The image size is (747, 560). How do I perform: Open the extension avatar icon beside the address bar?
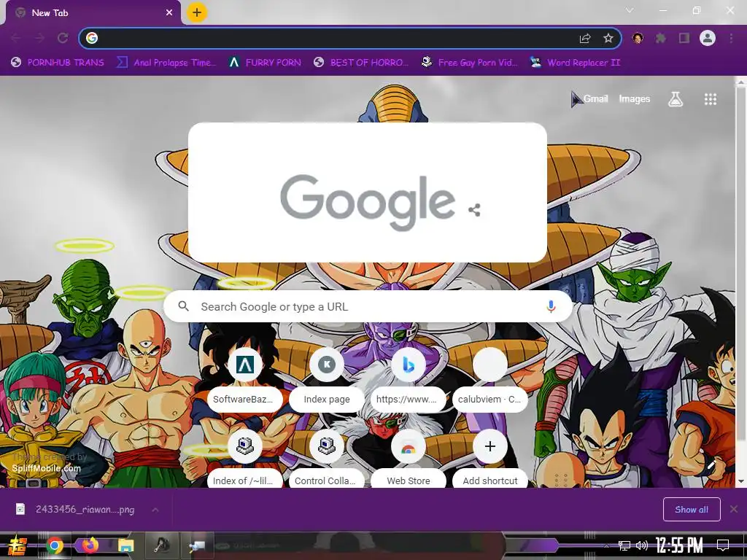[x=638, y=38]
